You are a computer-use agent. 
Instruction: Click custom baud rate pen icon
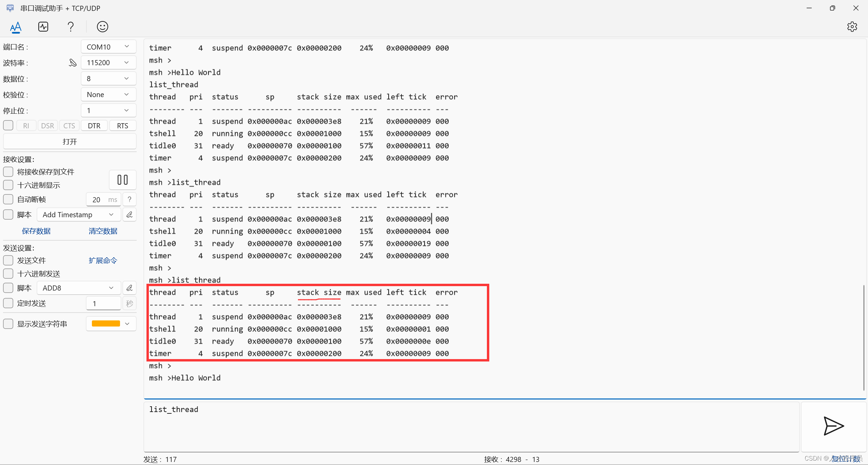click(x=73, y=63)
